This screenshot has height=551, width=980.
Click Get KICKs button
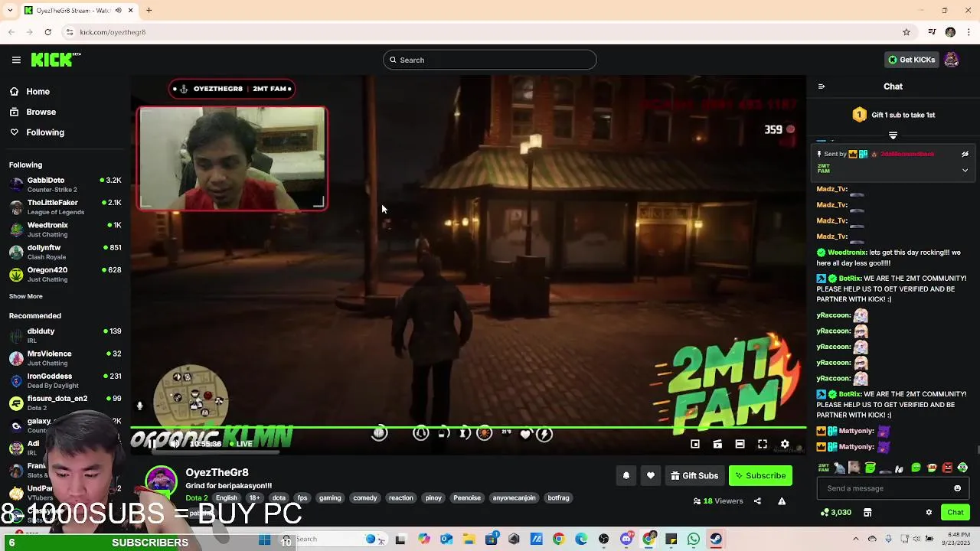(x=911, y=60)
